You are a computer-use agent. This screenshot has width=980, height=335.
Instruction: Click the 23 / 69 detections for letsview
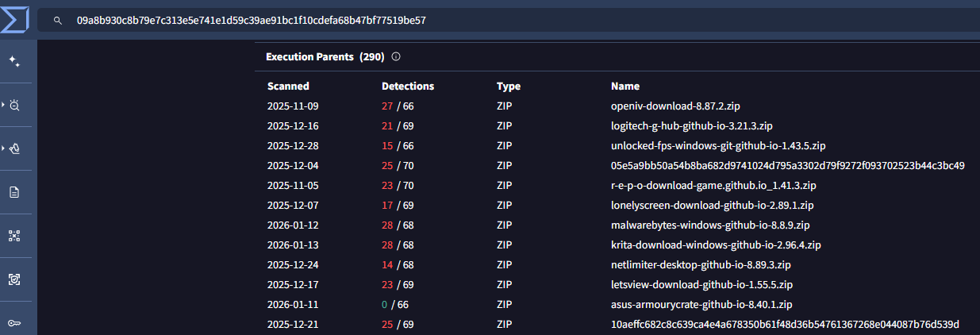coord(398,284)
